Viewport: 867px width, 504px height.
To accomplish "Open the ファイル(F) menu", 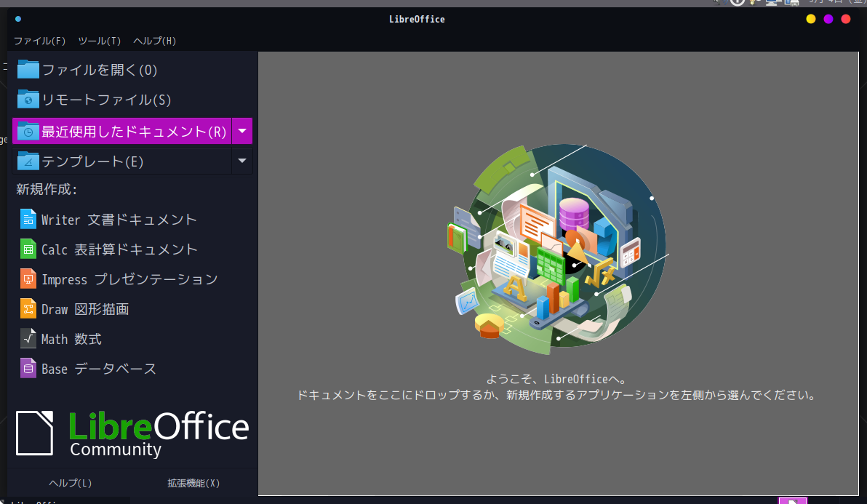I will tap(39, 41).
